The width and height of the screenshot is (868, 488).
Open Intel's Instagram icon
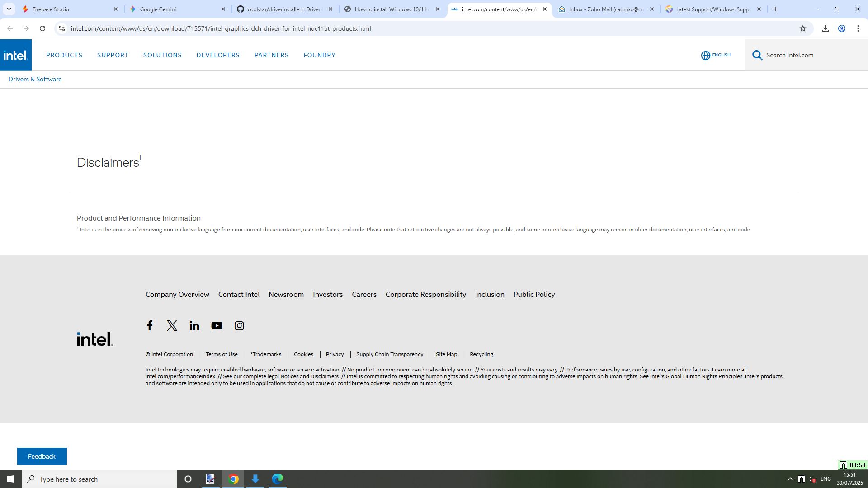[x=239, y=325]
